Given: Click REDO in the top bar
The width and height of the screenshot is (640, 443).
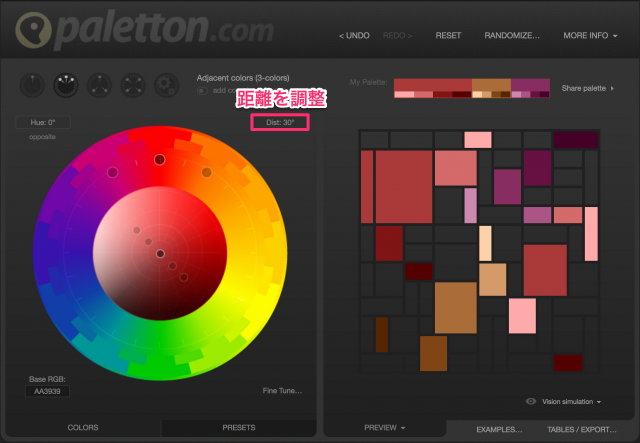Looking at the screenshot, I should [x=397, y=36].
